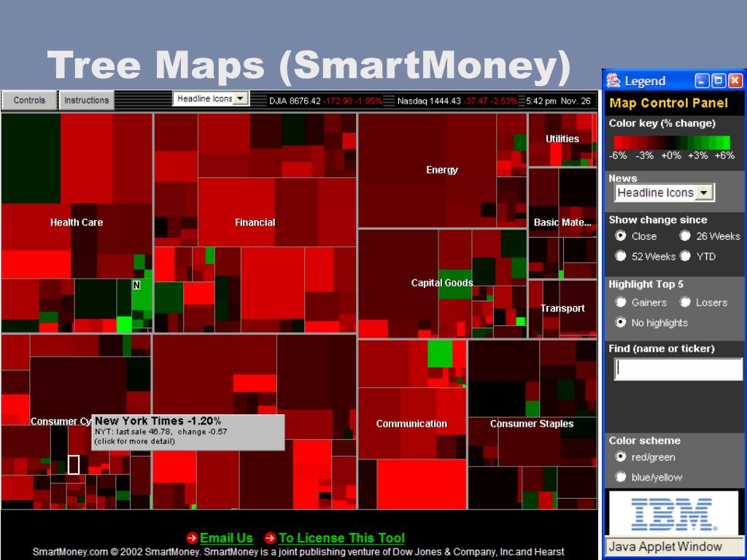Click the Energy sector label
The height and width of the screenshot is (560, 747).
(x=442, y=170)
